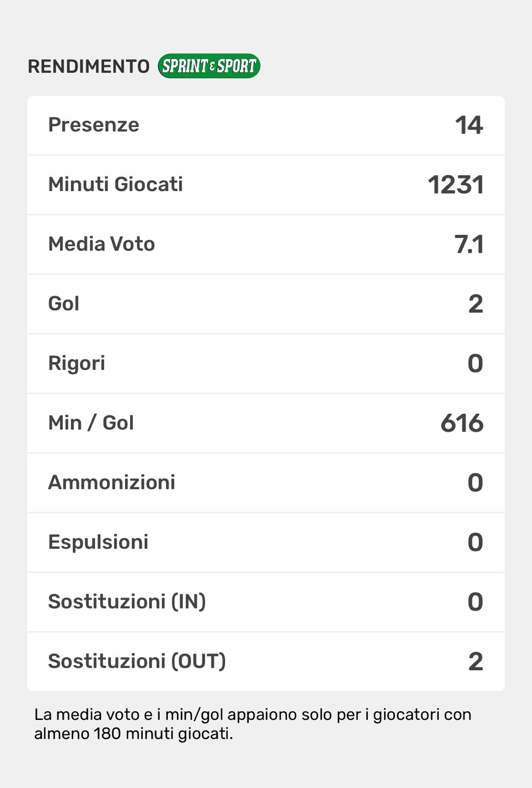Click the Sostituzioni (IN) value 0
The image size is (532, 788).
click(x=475, y=602)
